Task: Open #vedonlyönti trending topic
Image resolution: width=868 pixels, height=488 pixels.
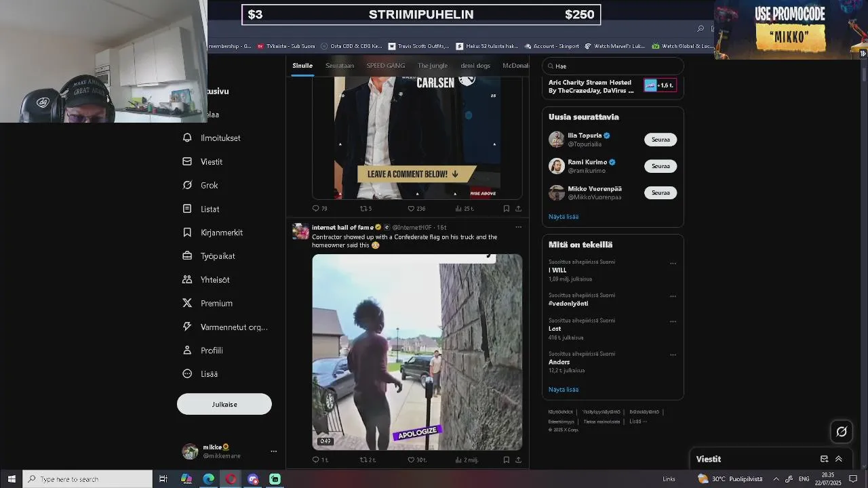Action: pyautogui.click(x=568, y=304)
